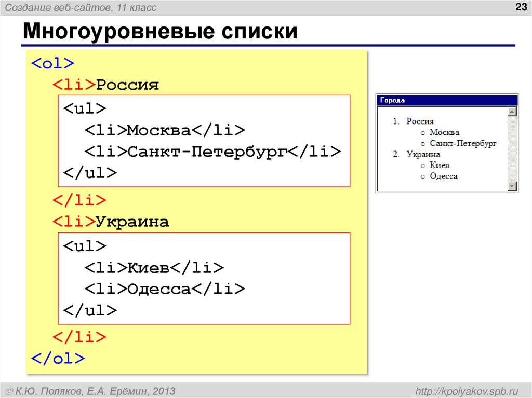
Task: Click the scrollbar track in the preview window
Action: point(512,149)
